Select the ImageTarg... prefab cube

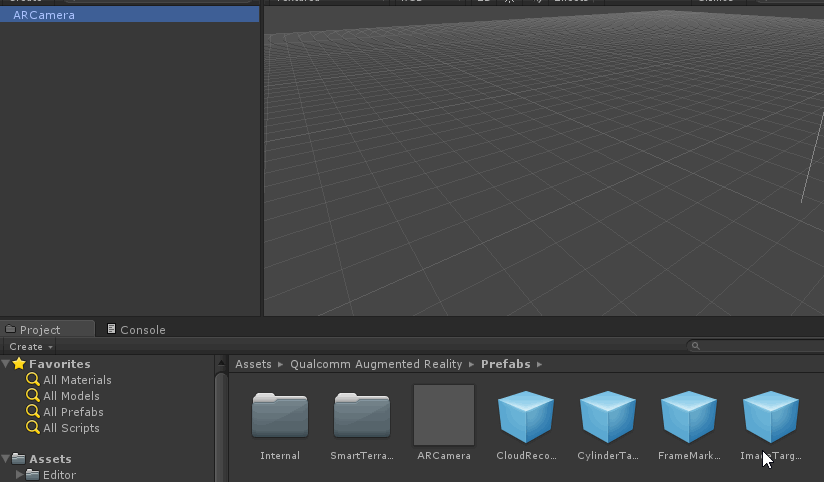pyautogui.click(x=771, y=416)
